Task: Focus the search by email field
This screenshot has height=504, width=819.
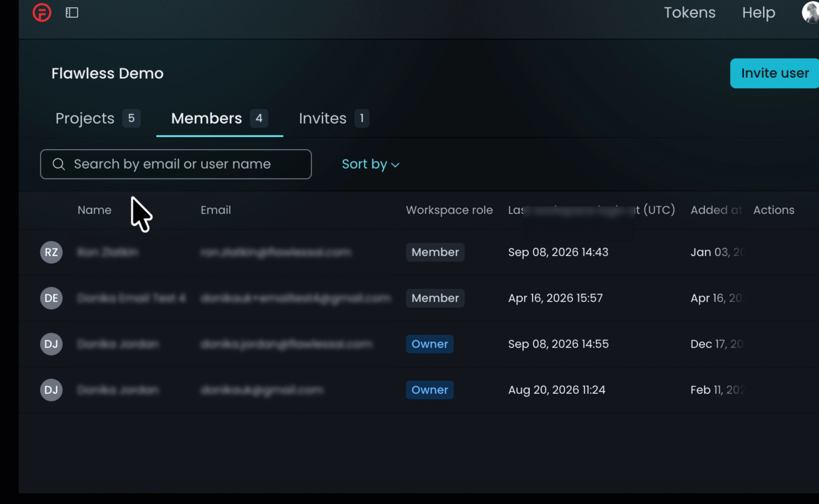Action: 176,164
